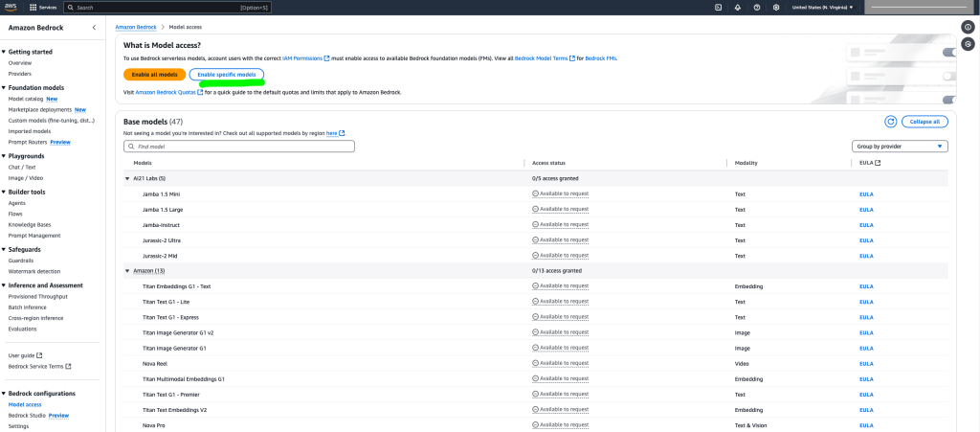
Task: Open Guardrails in the sidebar
Action: (x=21, y=260)
